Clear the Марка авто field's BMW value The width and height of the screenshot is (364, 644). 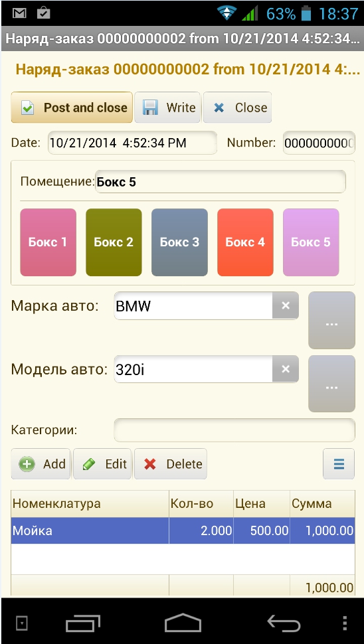click(x=286, y=305)
